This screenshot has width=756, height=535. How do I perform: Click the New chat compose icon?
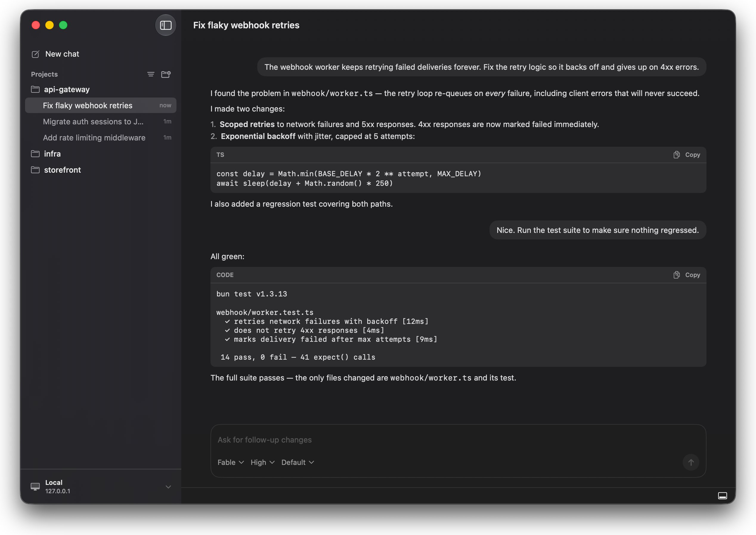35,54
